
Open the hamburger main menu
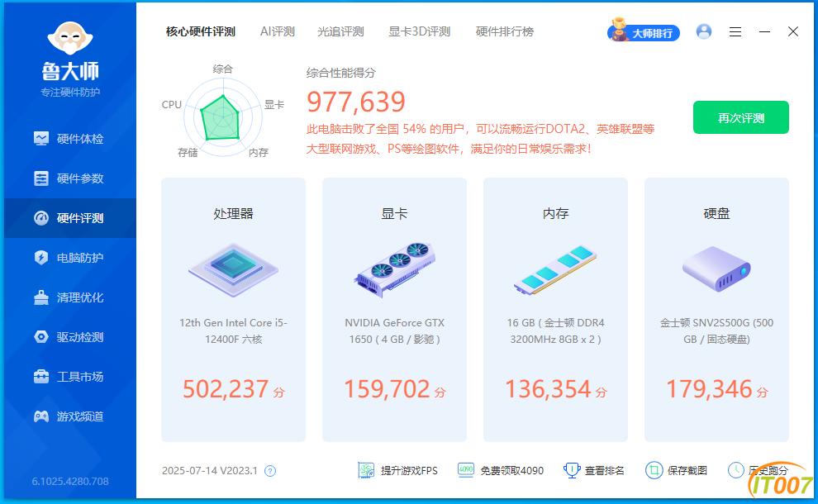click(x=735, y=32)
